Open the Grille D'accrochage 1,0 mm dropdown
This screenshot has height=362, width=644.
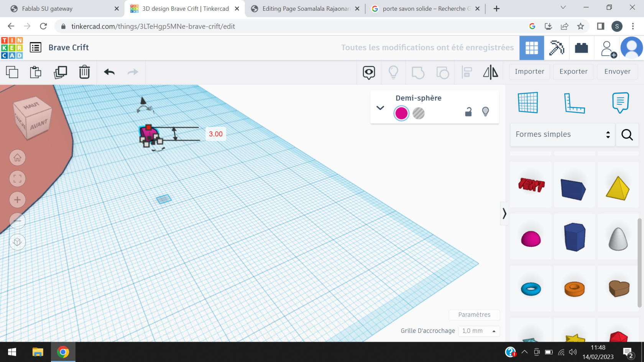pos(479,331)
